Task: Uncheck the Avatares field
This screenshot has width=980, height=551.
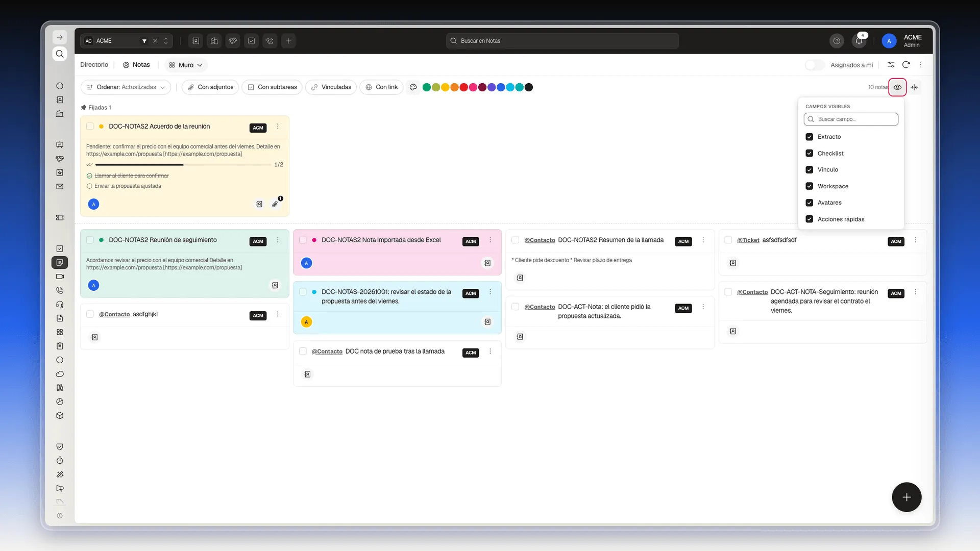Action: click(x=809, y=203)
